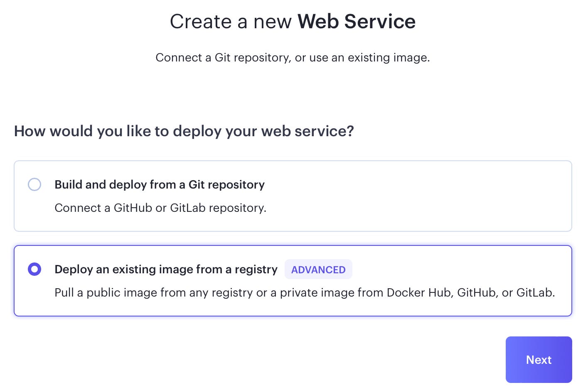Select the existing image registry radio button

point(34,269)
